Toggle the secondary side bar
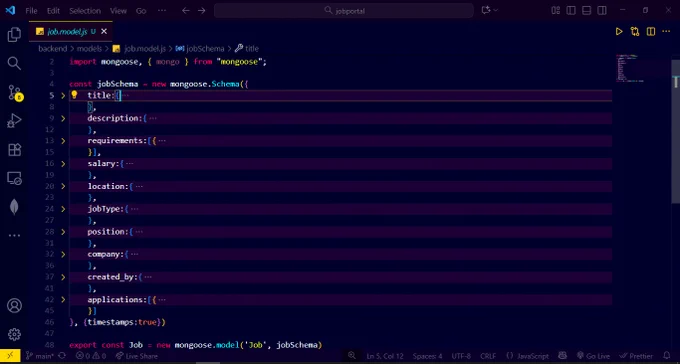 point(602,10)
